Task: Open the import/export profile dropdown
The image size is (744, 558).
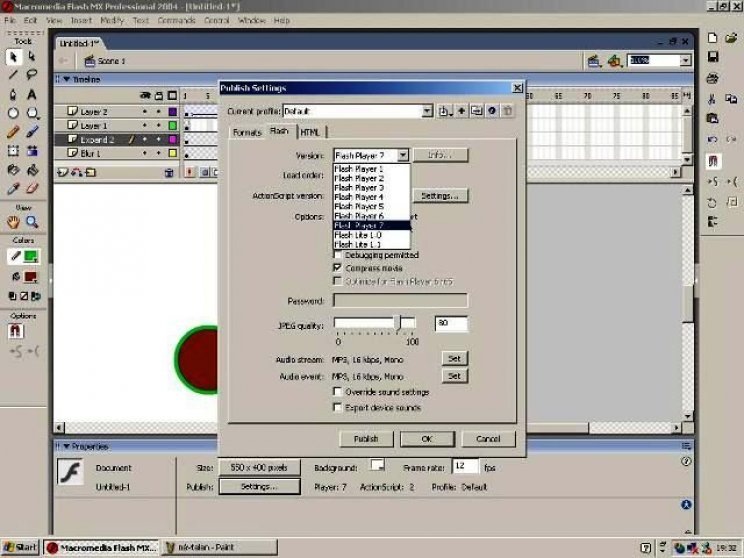Action: click(x=445, y=111)
